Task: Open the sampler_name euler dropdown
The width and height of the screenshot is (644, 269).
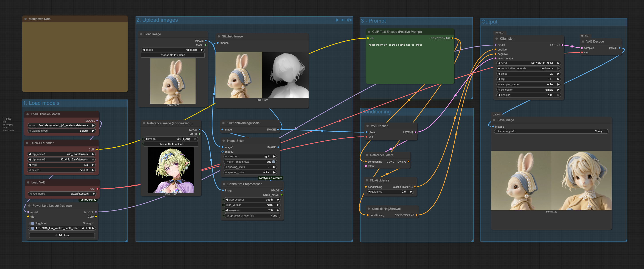Action: (x=529, y=84)
